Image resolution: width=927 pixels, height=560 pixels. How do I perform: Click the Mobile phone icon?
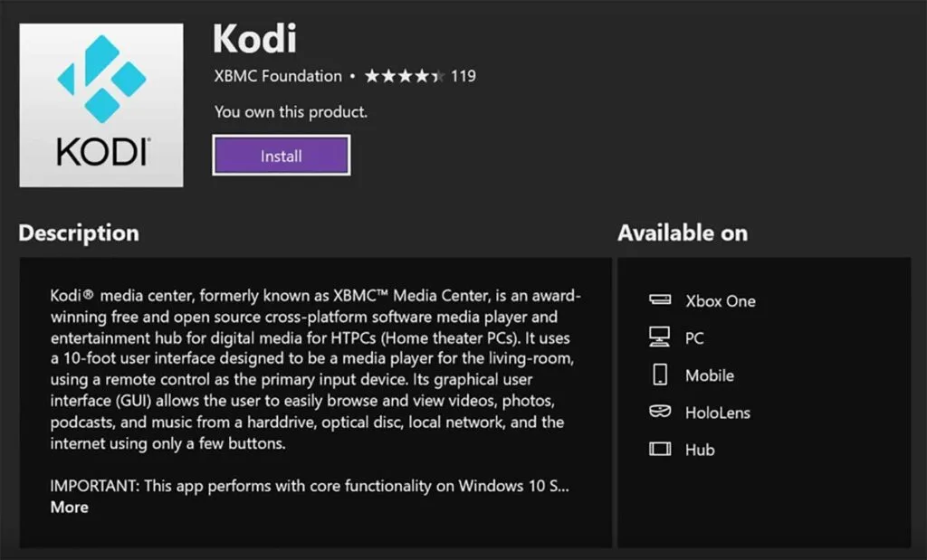(x=659, y=375)
